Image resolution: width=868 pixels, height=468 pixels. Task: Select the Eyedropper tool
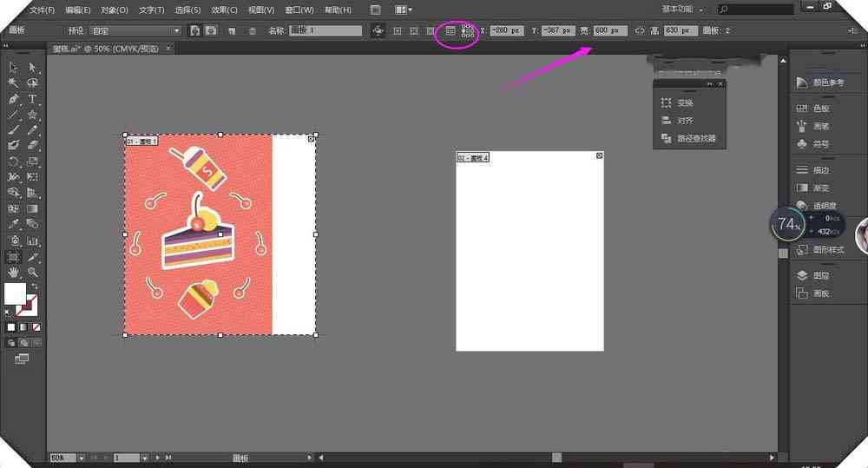pos(13,224)
